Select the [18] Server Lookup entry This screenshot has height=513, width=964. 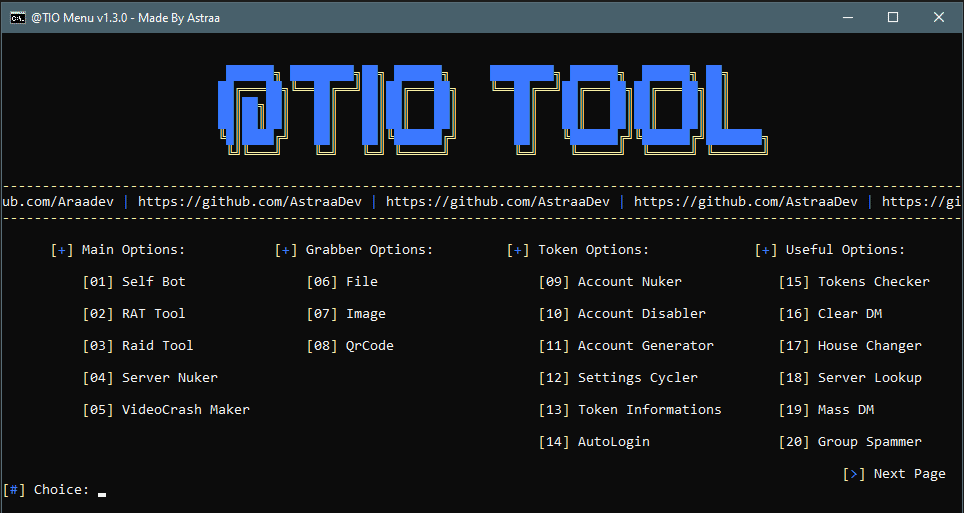(850, 378)
